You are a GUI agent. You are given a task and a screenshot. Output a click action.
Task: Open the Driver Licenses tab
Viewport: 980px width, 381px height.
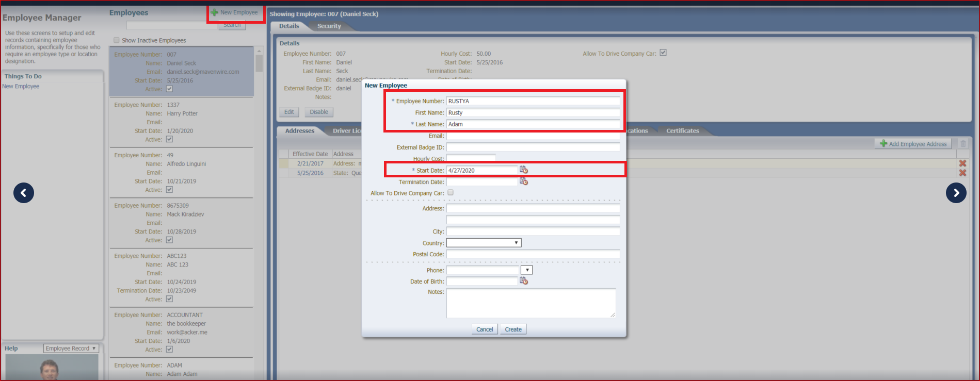(347, 131)
